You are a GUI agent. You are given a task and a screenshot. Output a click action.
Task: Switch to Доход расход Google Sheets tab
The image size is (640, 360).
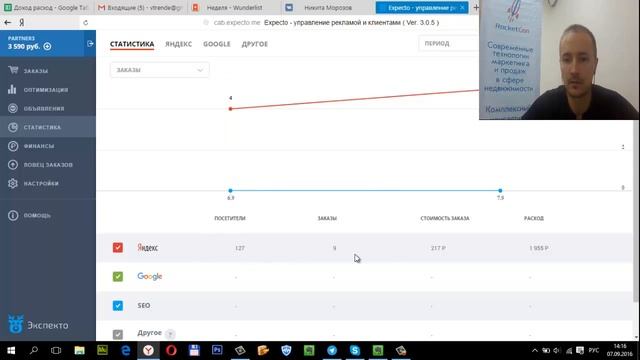tap(46, 7)
